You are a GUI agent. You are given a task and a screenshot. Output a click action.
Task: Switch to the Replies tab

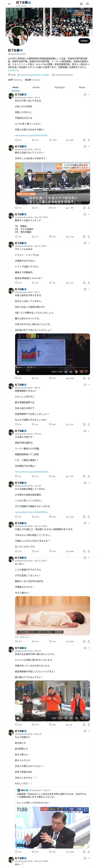coord(36,87)
